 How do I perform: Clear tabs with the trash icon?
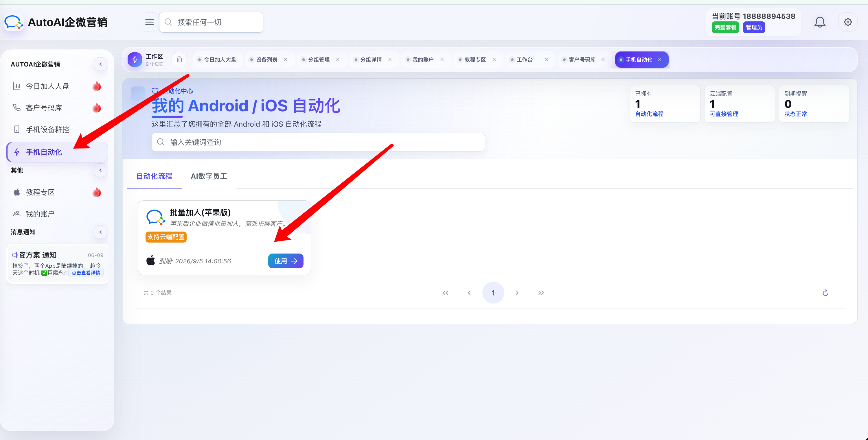tap(179, 60)
